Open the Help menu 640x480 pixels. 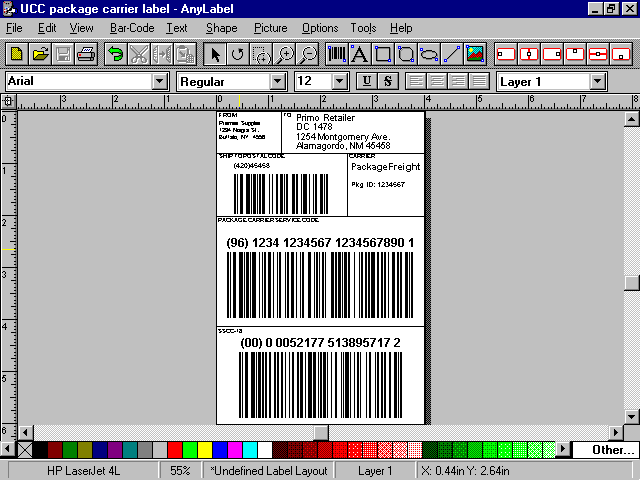(401, 28)
